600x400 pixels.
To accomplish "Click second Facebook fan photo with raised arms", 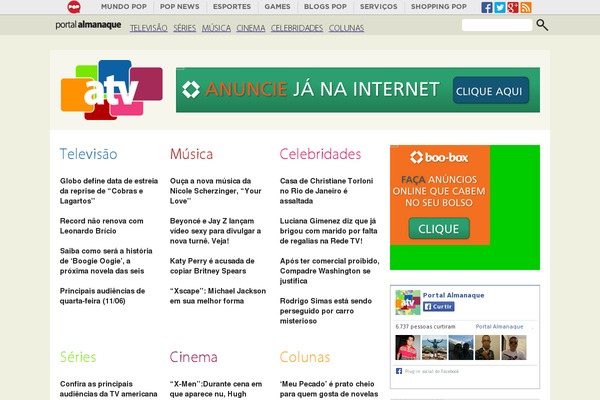I will coord(434,347).
